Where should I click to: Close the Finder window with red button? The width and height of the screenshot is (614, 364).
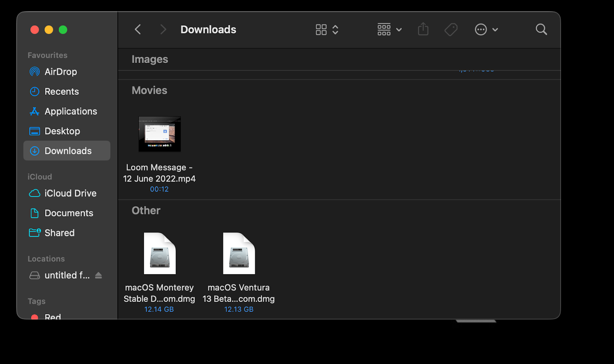point(35,30)
